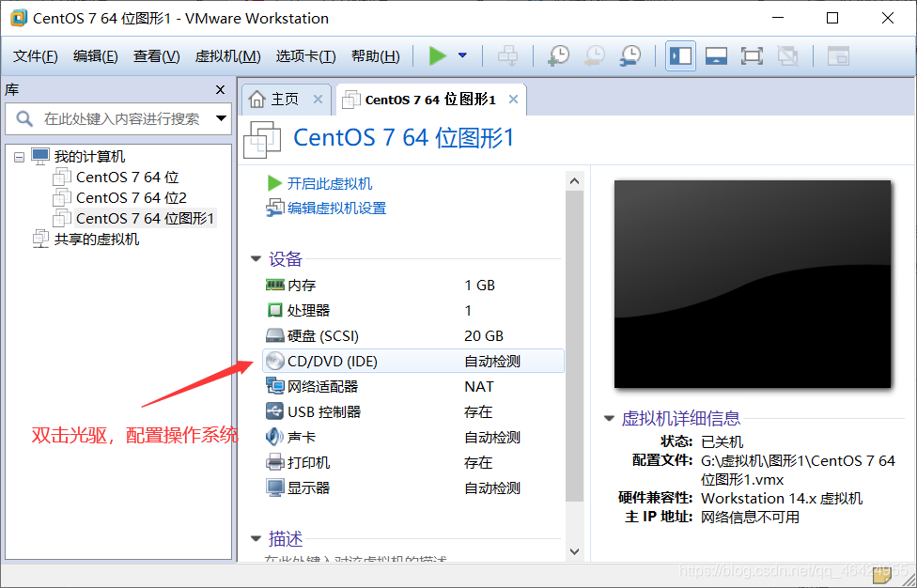Select CentOS 7 64 位图形1 in library
This screenshot has height=588, width=917.
point(145,218)
